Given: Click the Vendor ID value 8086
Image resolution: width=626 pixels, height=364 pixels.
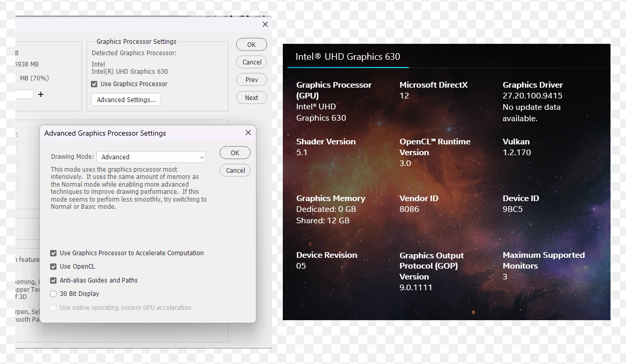Looking at the screenshot, I should [409, 209].
